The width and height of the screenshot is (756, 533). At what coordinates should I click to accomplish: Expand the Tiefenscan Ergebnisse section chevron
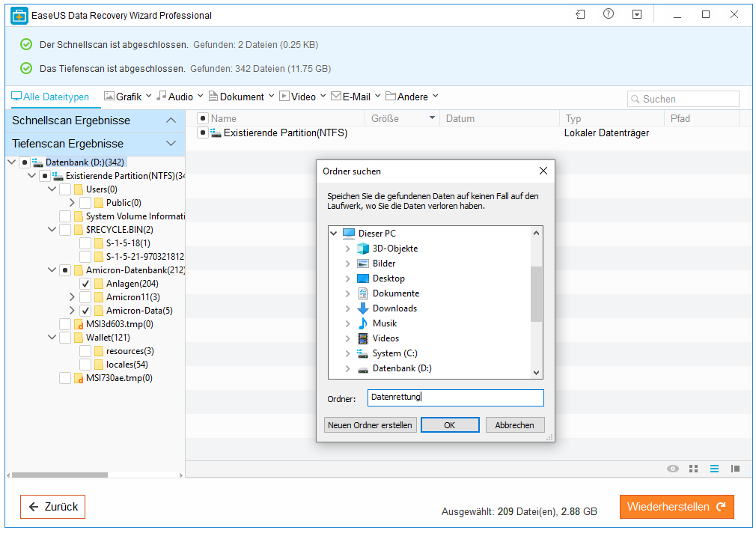coord(171,143)
